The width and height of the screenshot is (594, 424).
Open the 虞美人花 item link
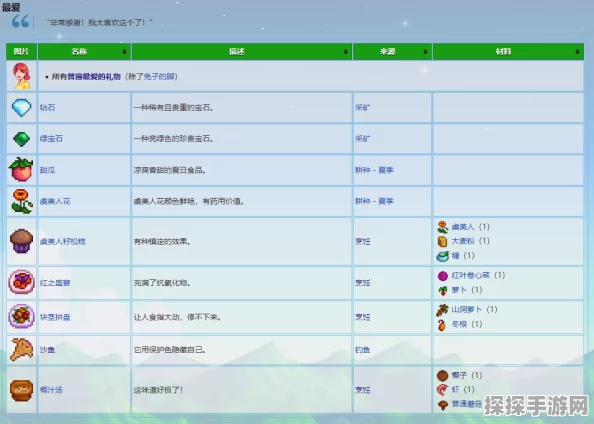[x=55, y=201]
